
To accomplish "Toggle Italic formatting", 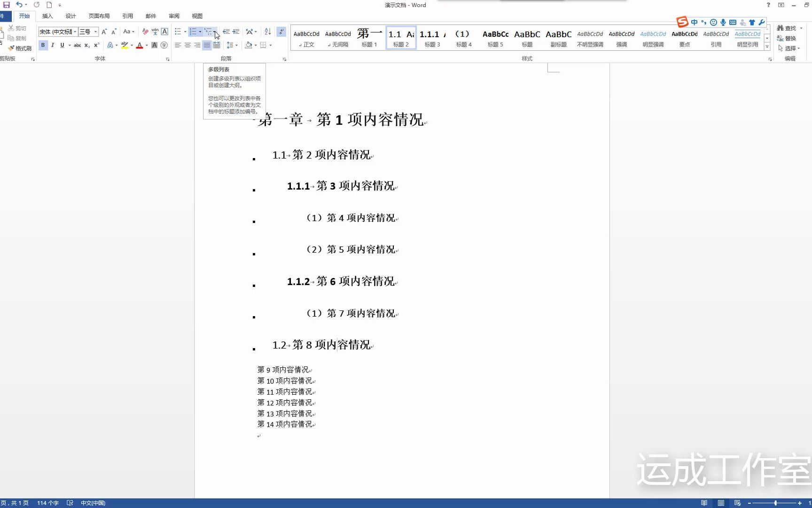I will coord(53,45).
